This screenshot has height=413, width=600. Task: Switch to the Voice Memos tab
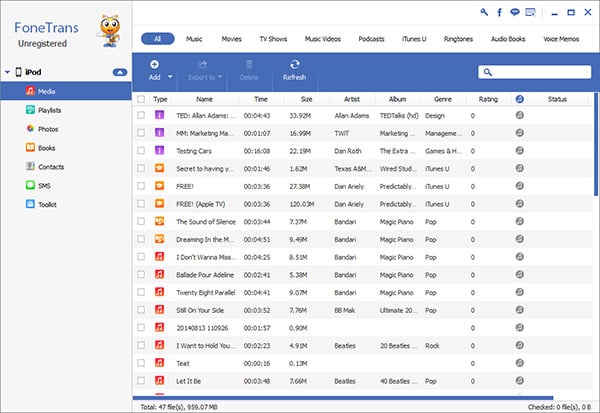[x=561, y=39]
